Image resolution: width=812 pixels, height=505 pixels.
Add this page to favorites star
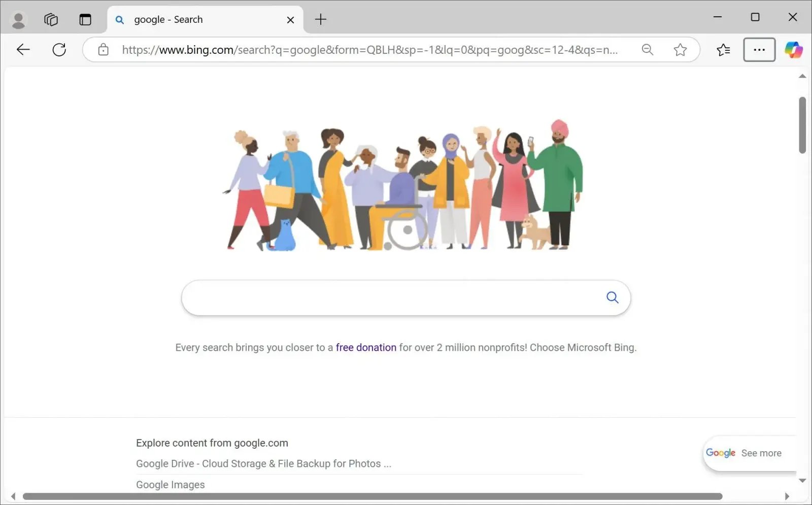[x=680, y=50]
